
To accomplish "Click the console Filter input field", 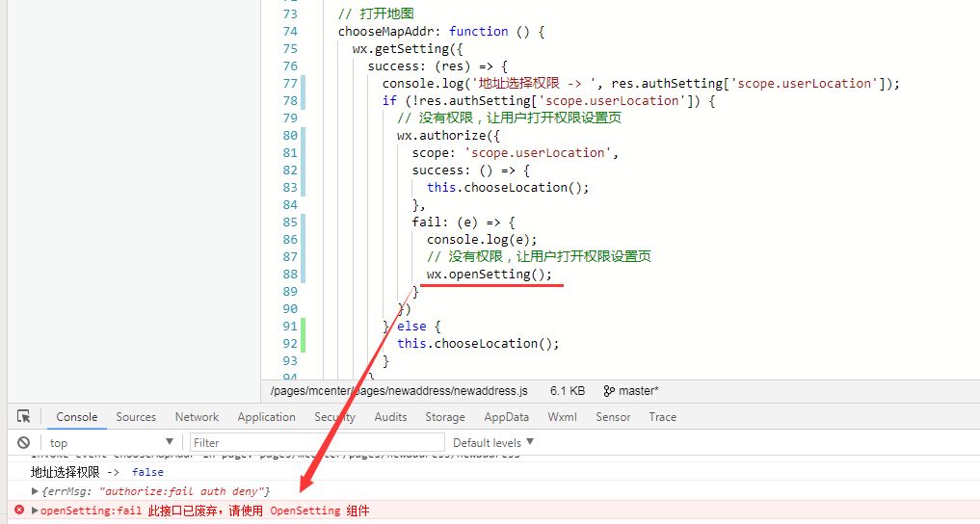I will tap(317, 442).
